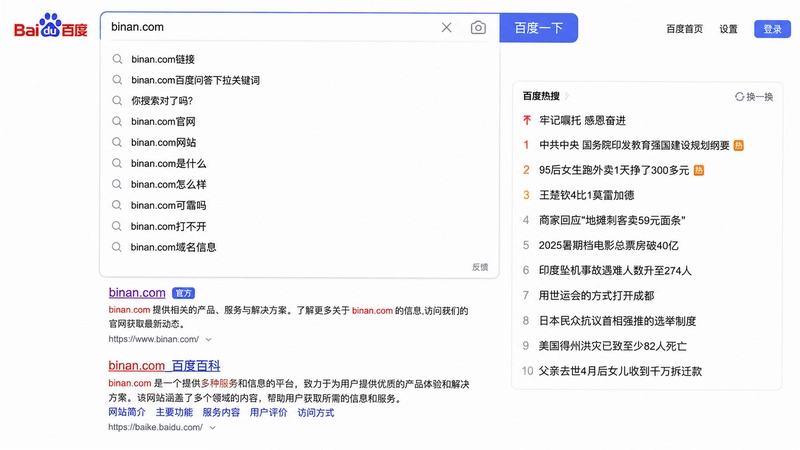Click the magnifier icon beside binan.com域名信息
The width and height of the screenshot is (800, 450).
117,247
